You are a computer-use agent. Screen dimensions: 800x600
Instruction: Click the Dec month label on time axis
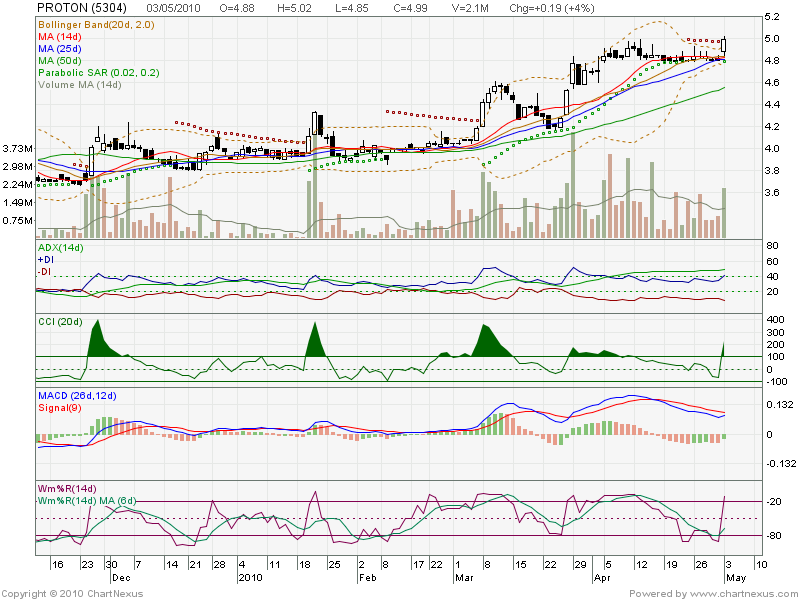point(121,578)
